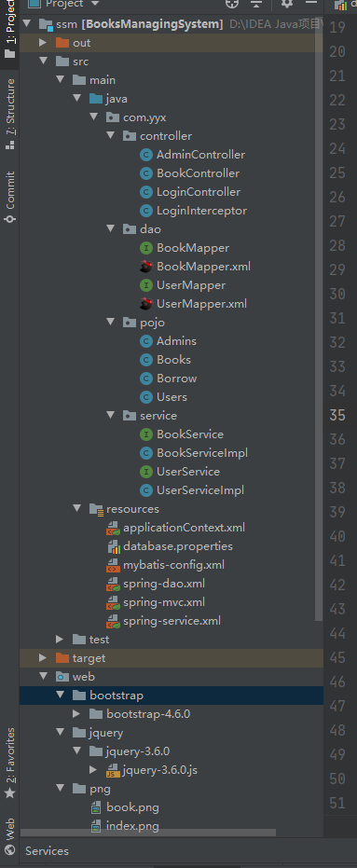Expand the test folder
Viewport: 357px width, 868px height.
point(60,640)
